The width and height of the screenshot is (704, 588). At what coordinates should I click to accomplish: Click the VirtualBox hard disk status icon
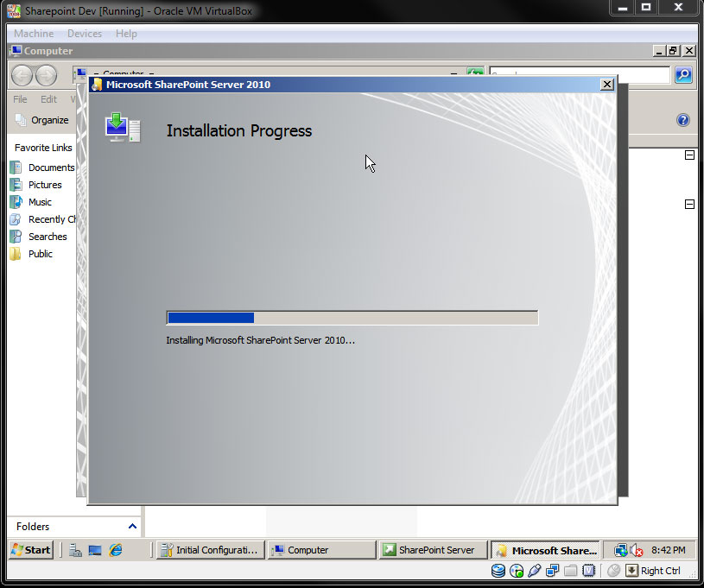click(x=498, y=571)
